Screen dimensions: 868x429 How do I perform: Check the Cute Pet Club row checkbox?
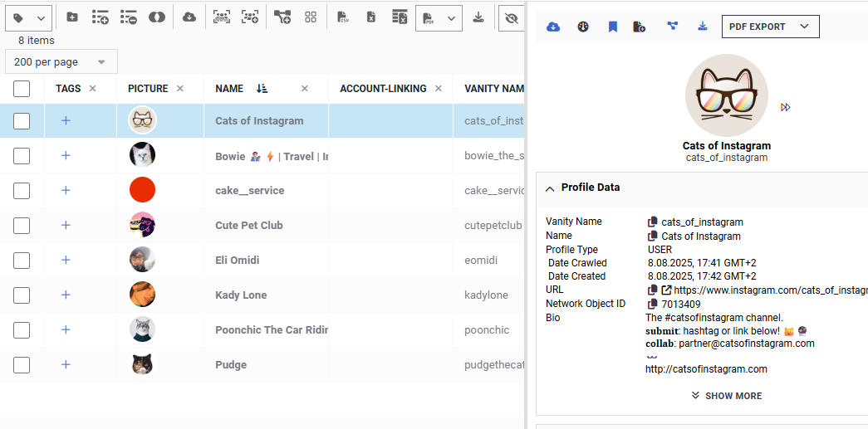(21, 225)
